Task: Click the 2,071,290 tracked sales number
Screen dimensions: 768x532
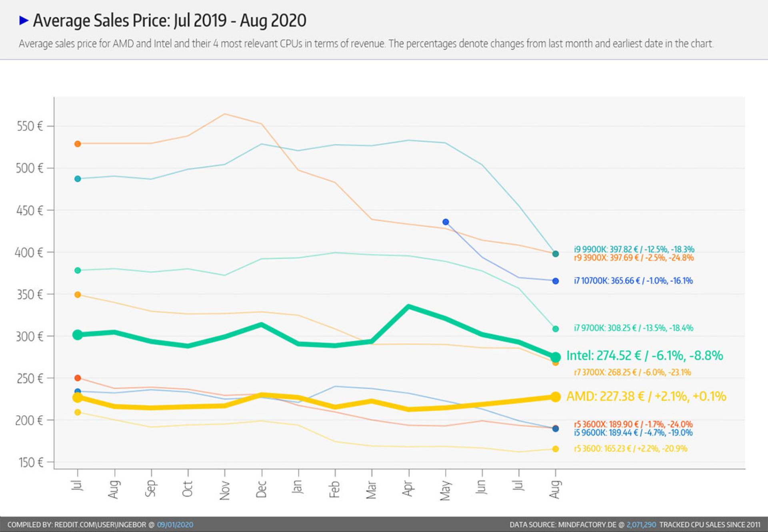Action: (641, 525)
